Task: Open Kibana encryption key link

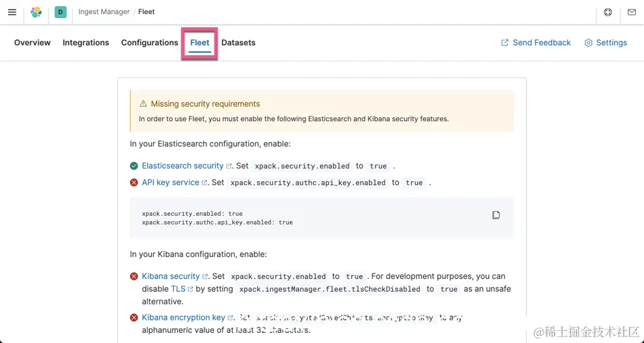Action: 184,318
